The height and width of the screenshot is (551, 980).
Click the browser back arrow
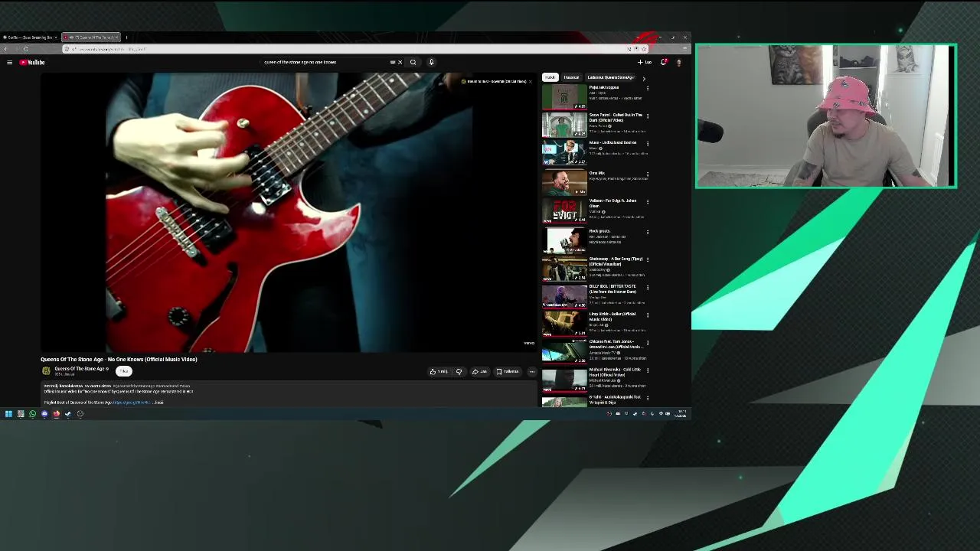pos(6,49)
